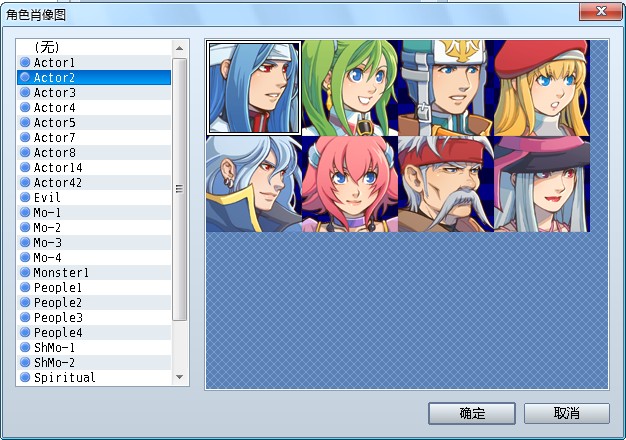626x440 pixels.
Task: Pick the silver-haired man with earring portrait
Action: point(254,184)
